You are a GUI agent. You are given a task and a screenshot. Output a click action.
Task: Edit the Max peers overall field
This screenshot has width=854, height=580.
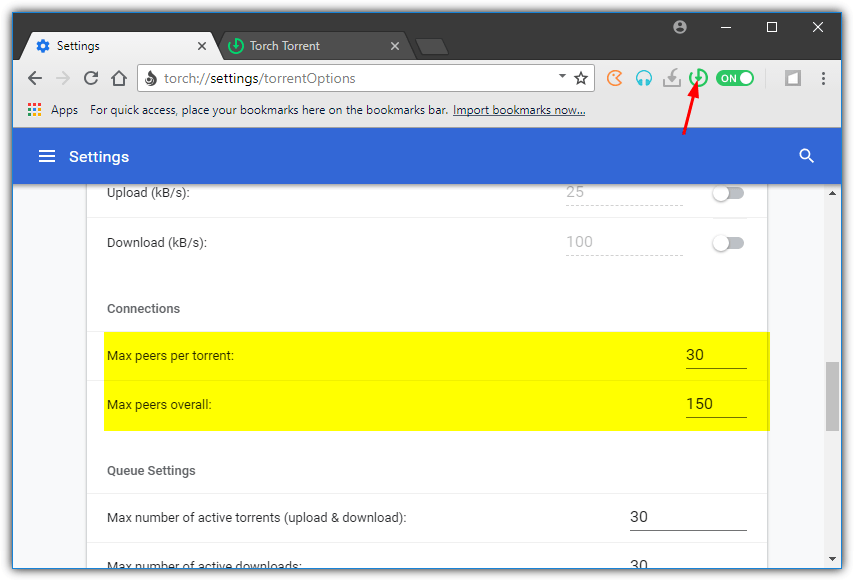click(716, 405)
